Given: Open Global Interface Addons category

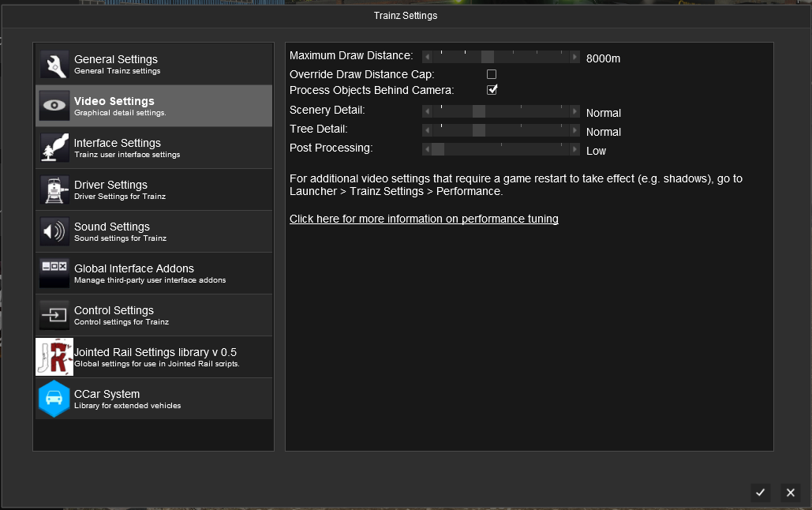Looking at the screenshot, I should pos(154,273).
